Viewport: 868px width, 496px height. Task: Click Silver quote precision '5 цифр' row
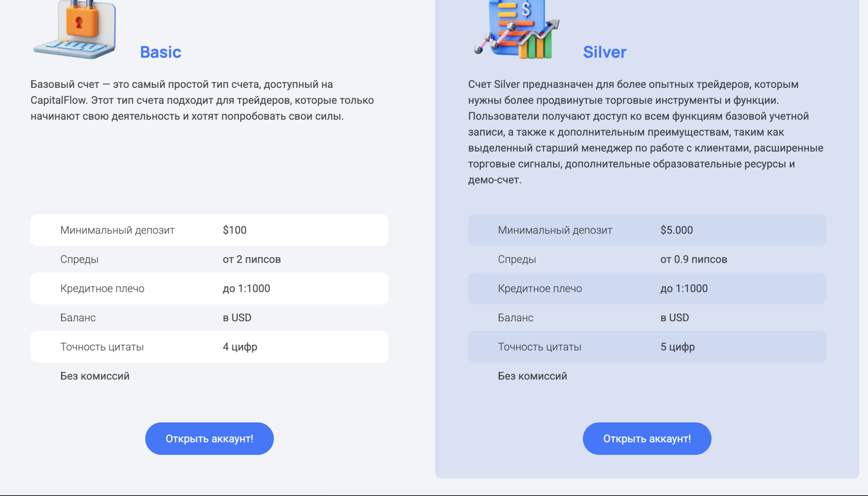pyautogui.click(x=647, y=347)
